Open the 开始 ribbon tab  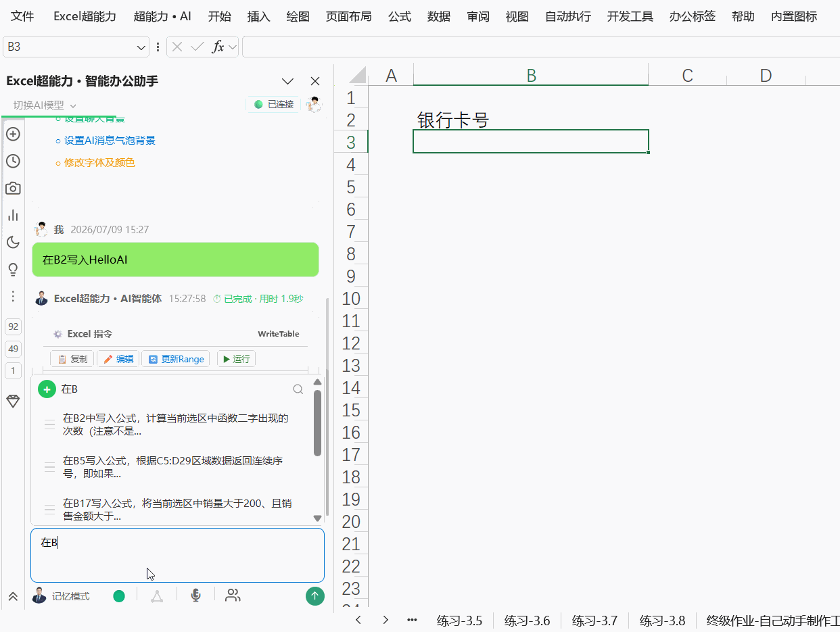[x=219, y=16]
